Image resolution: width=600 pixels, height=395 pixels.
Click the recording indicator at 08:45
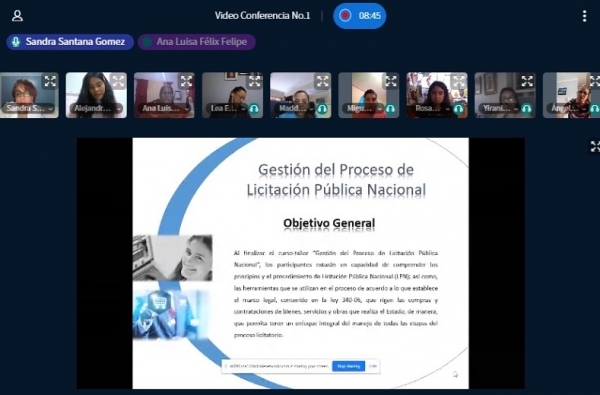[359, 16]
